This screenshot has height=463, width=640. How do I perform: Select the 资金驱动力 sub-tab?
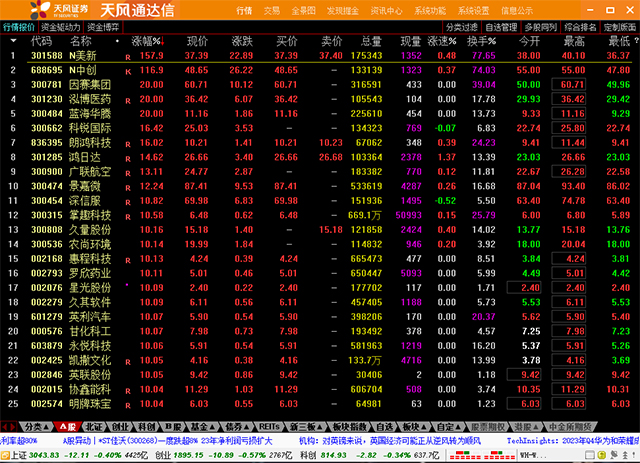point(60,27)
